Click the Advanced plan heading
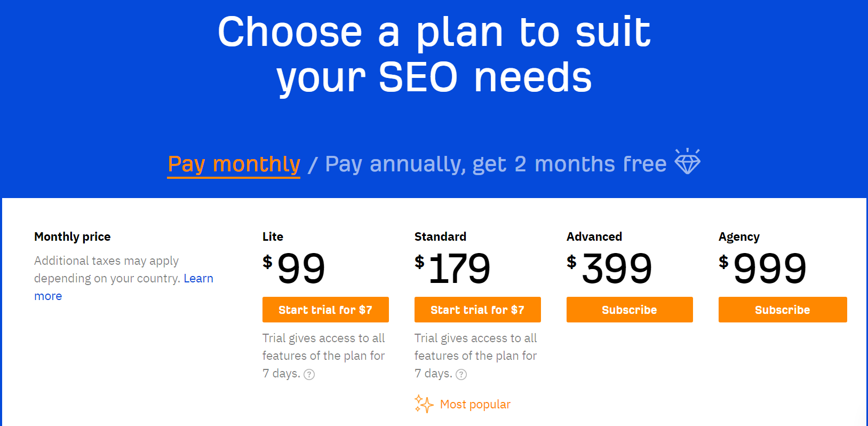 click(x=594, y=236)
